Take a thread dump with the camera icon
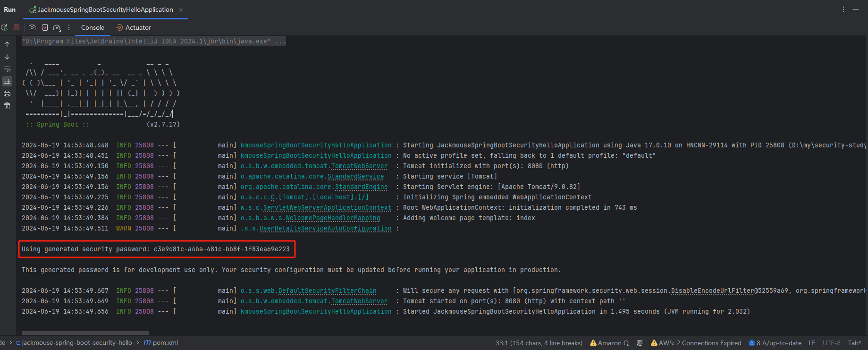 (32, 27)
